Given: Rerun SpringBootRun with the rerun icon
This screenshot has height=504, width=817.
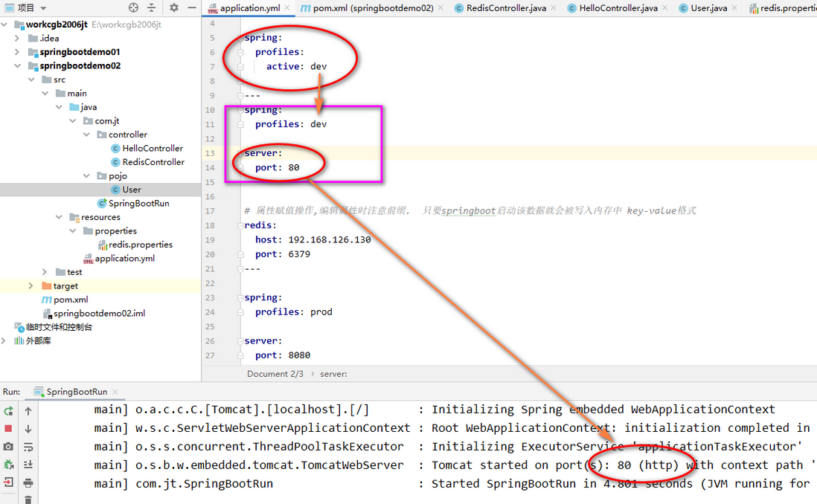Looking at the screenshot, I should [x=8, y=411].
